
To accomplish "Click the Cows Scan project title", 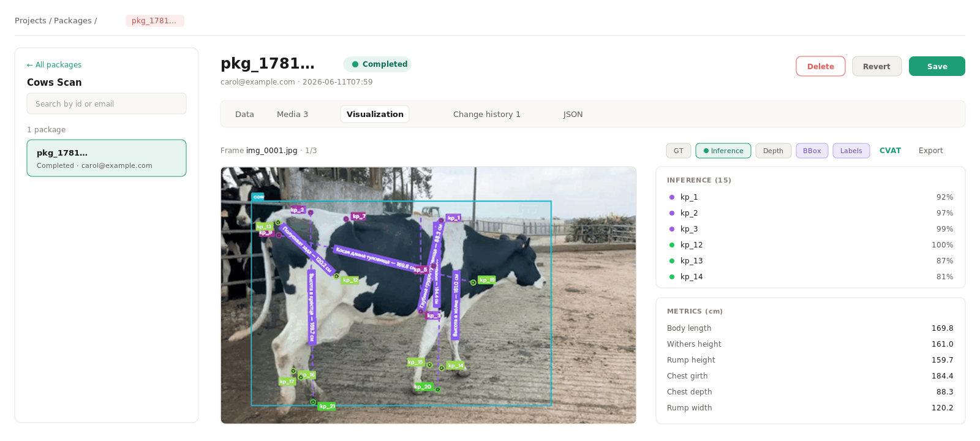I will click(54, 82).
